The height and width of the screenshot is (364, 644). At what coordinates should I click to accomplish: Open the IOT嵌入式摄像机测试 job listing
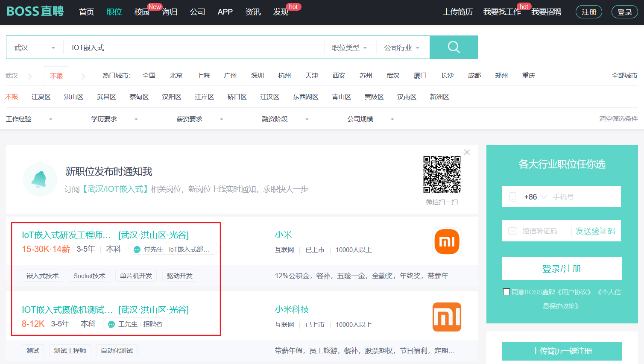point(67,310)
